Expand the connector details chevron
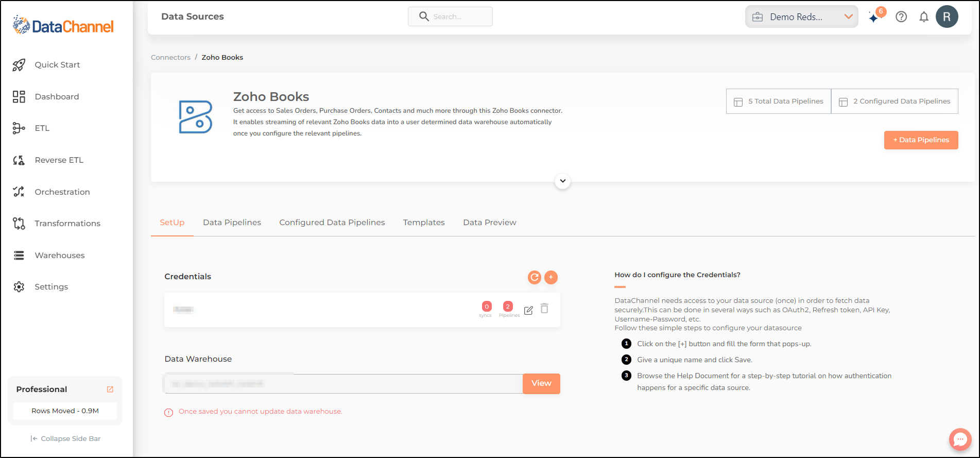This screenshot has width=980, height=458. coord(563,181)
